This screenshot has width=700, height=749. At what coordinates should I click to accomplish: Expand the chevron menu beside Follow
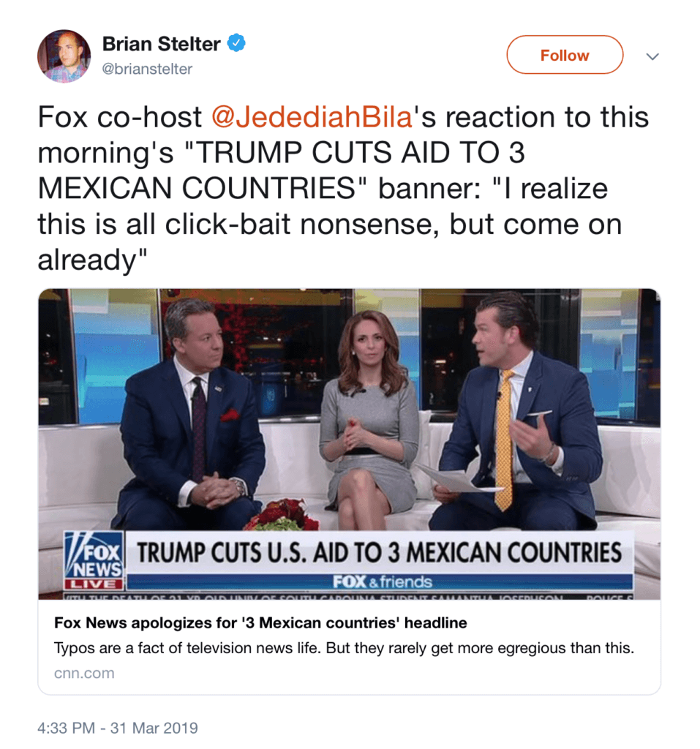point(652,56)
